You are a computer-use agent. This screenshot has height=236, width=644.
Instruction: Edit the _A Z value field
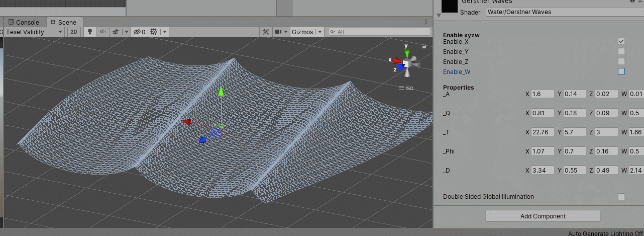(x=606, y=94)
